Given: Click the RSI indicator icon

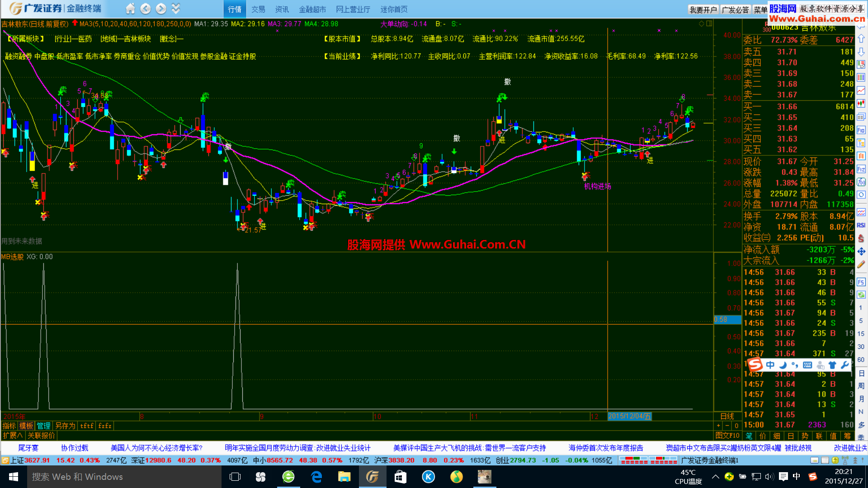Looking at the screenshot, I should pos(861,225).
